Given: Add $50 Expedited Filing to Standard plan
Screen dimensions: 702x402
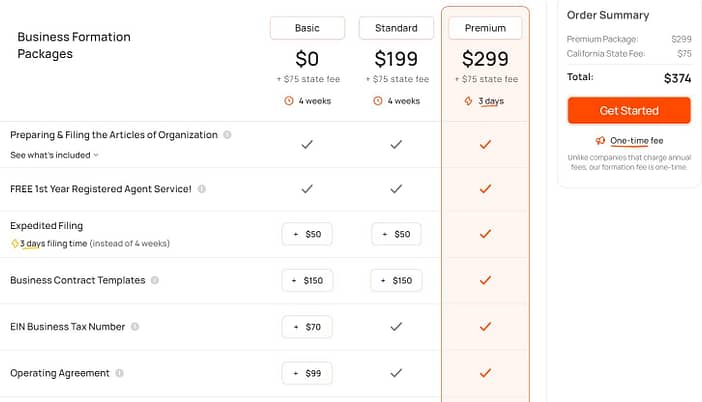Looking at the screenshot, I should pyautogui.click(x=396, y=234).
